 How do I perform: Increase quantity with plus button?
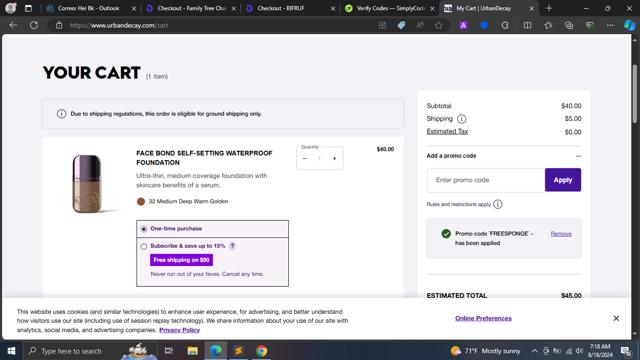[334, 158]
